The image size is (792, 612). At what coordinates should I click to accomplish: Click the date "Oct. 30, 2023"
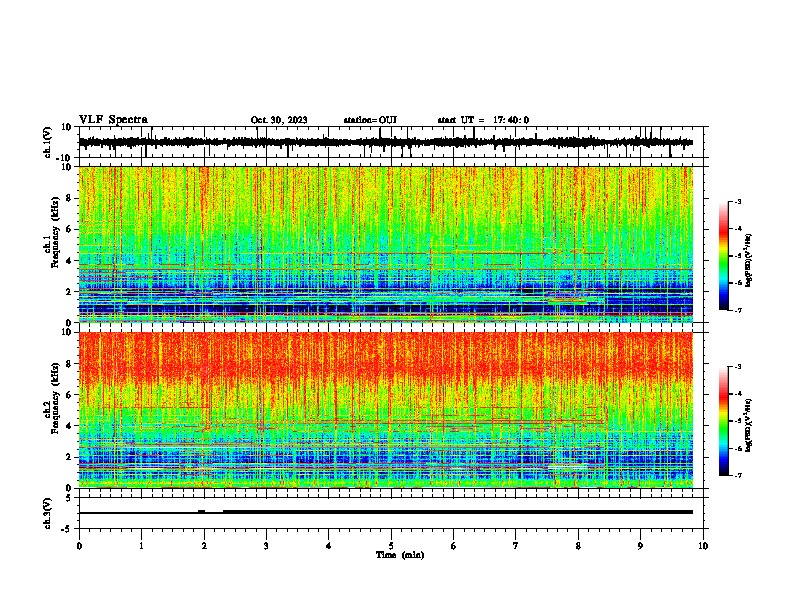coord(279,120)
